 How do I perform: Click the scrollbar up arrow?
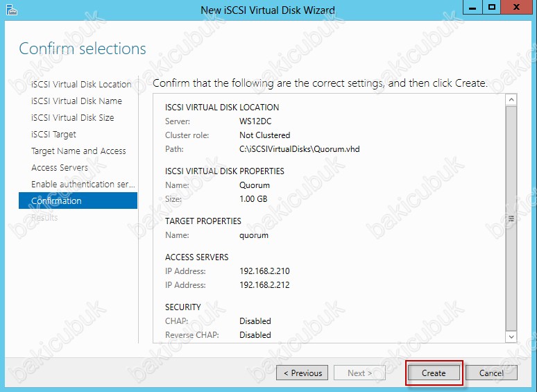pyautogui.click(x=511, y=100)
